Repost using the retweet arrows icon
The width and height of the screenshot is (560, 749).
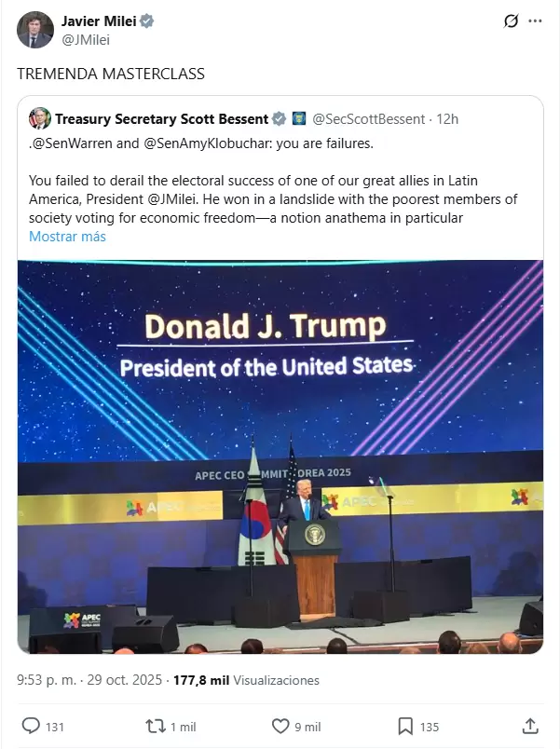point(155,726)
